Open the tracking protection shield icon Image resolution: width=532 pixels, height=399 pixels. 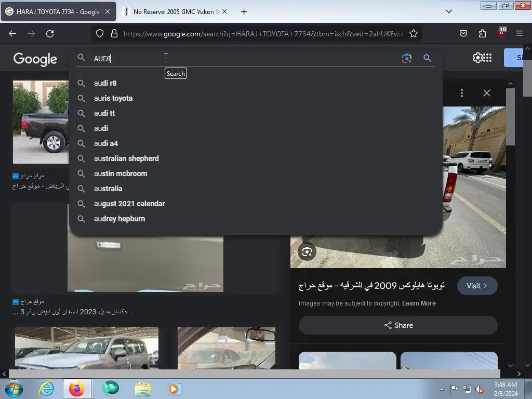[99, 34]
